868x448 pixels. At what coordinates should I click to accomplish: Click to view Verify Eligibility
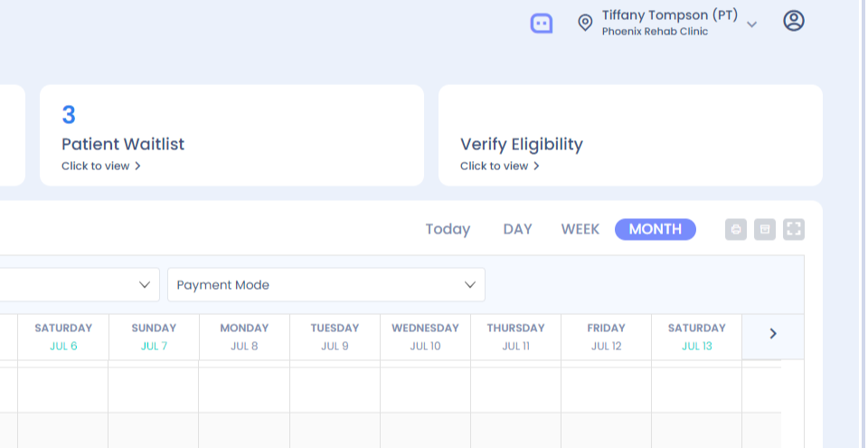pyautogui.click(x=500, y=166)
